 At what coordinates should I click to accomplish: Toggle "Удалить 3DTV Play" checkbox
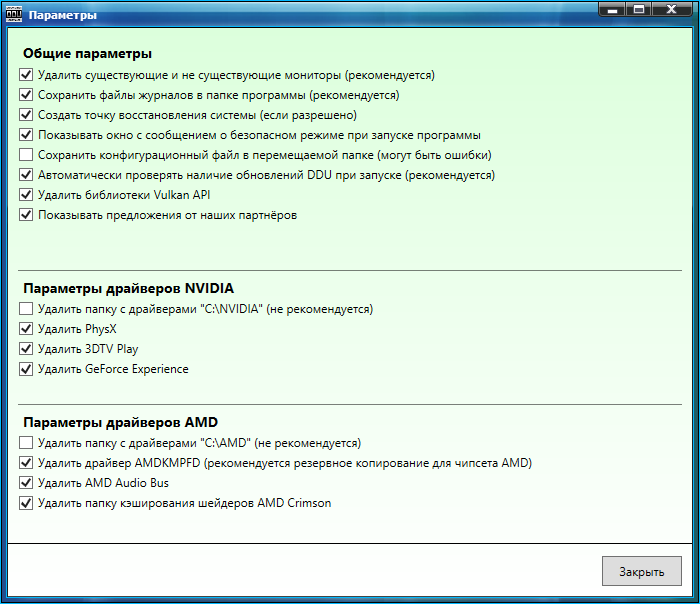(26, 349)
